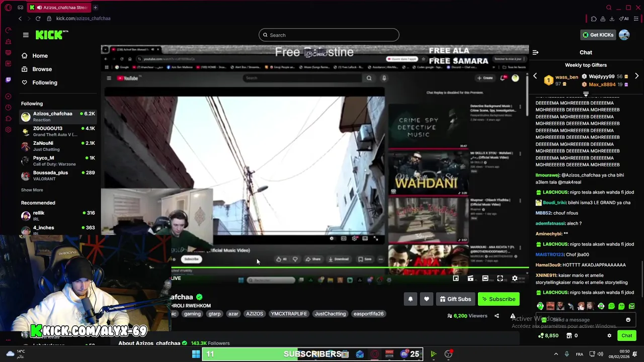This screenshot has width=644, height=362.
Task: Show hidden system tray icons
Action: pos(556,354)
